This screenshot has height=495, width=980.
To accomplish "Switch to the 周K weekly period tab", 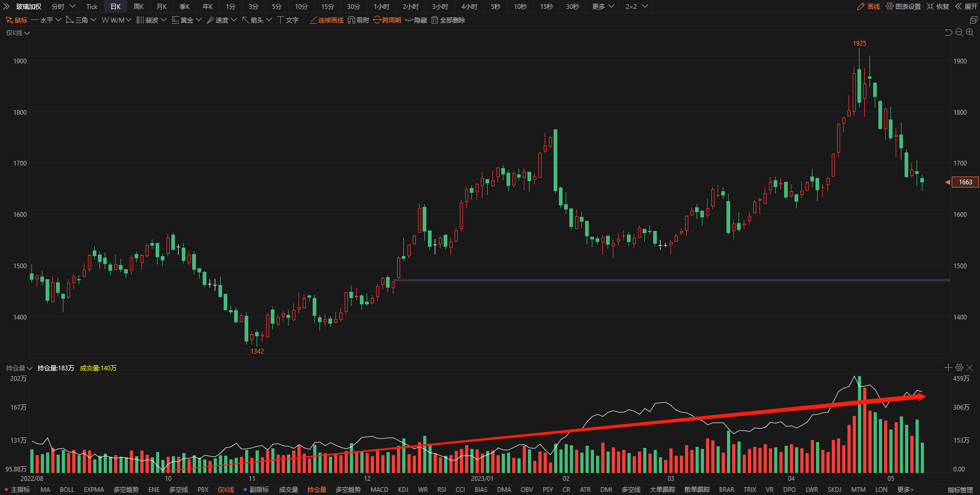I will click(x=138, y=6).
